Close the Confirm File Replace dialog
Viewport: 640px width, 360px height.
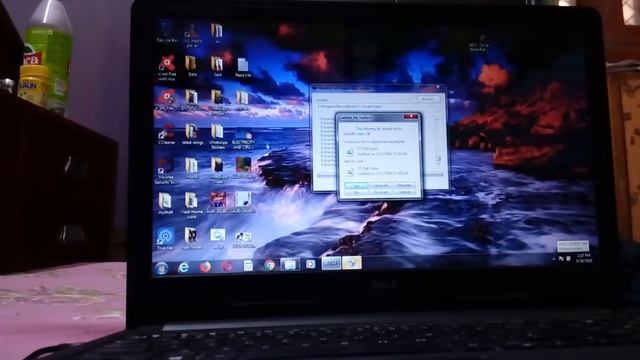(411, 117)
